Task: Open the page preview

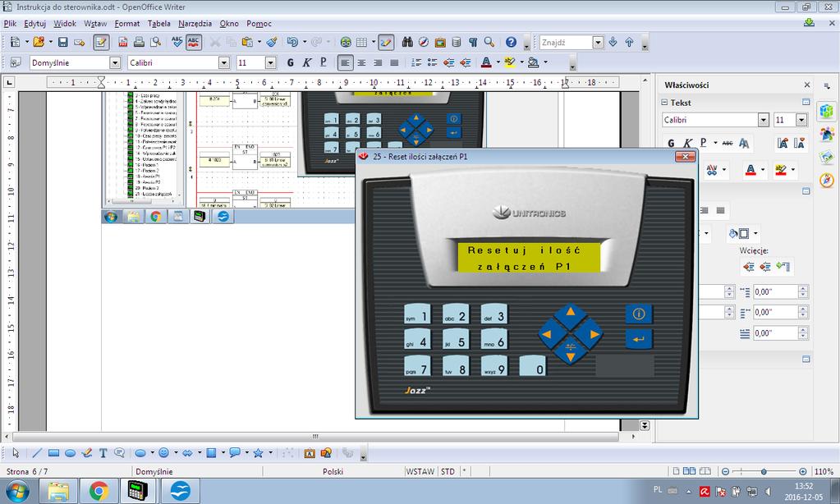Action: (156, 42)
